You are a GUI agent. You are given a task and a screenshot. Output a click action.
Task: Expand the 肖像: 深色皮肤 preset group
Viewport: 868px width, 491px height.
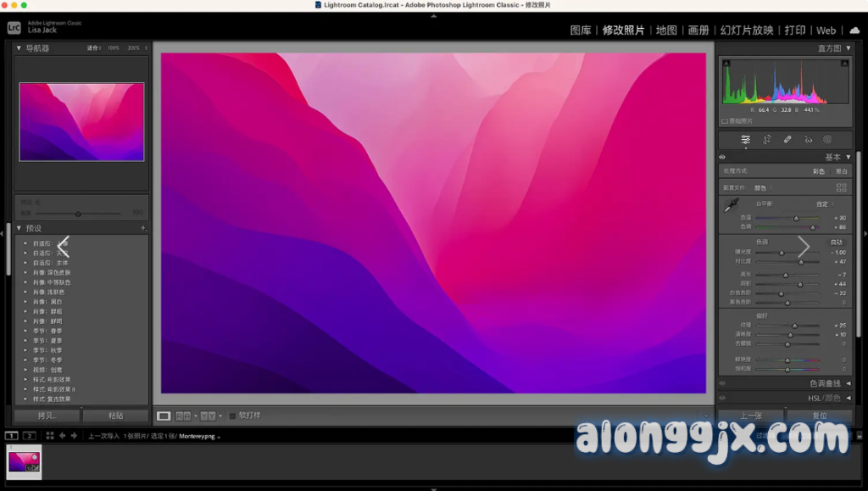click(25, 273)
